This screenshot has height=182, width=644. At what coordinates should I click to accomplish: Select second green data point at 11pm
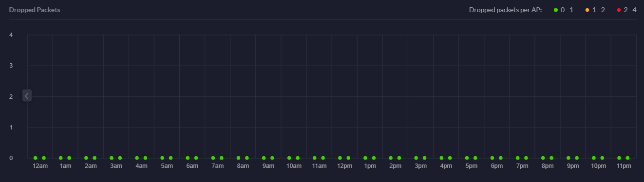point(627,158)
